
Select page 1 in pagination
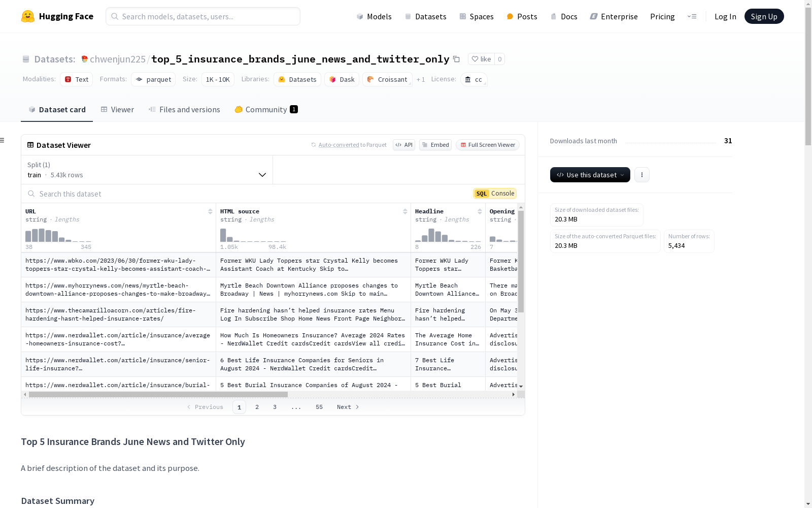pyautogui.click(x=239, y=407)
